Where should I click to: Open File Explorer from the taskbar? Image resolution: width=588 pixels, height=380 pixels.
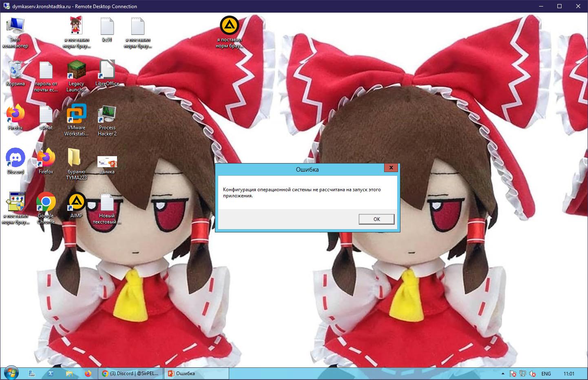click(69, 373)
